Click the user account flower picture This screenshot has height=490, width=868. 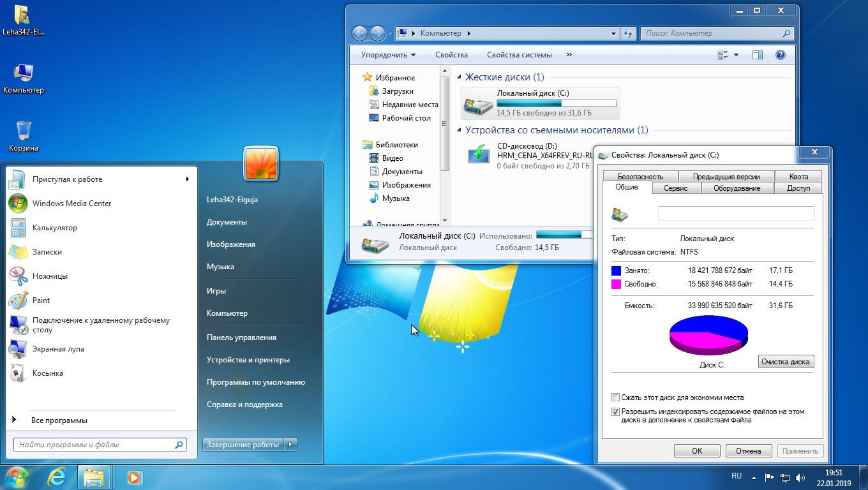coord(261,164)
